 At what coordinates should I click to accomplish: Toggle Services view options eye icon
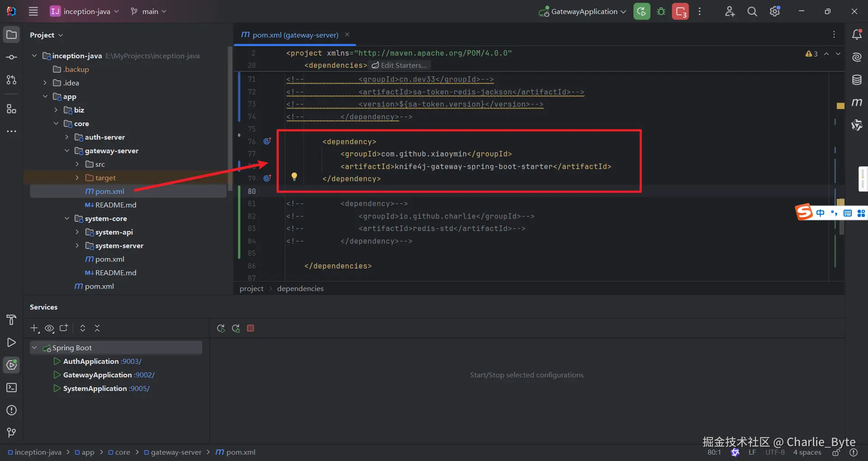[x=49, y=329]
